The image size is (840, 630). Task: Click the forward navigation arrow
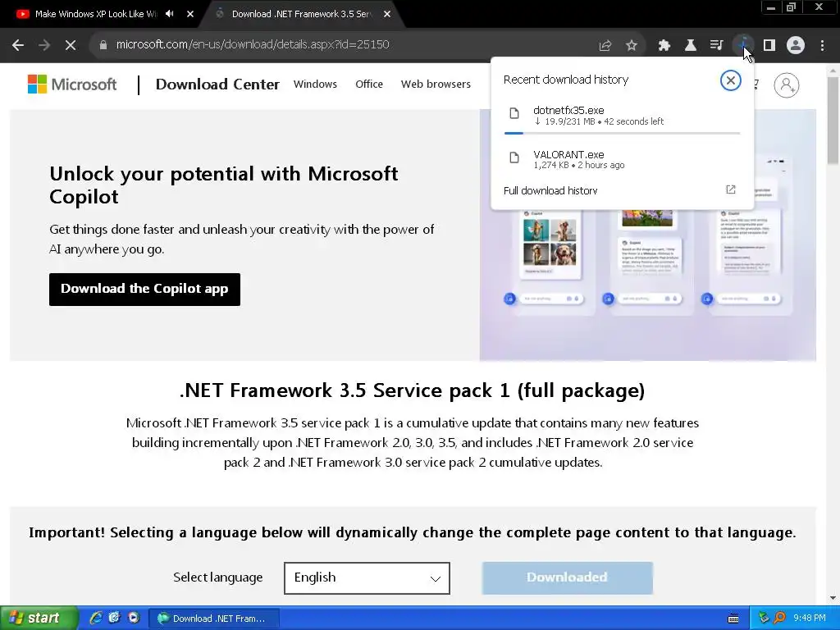point(44,45)
